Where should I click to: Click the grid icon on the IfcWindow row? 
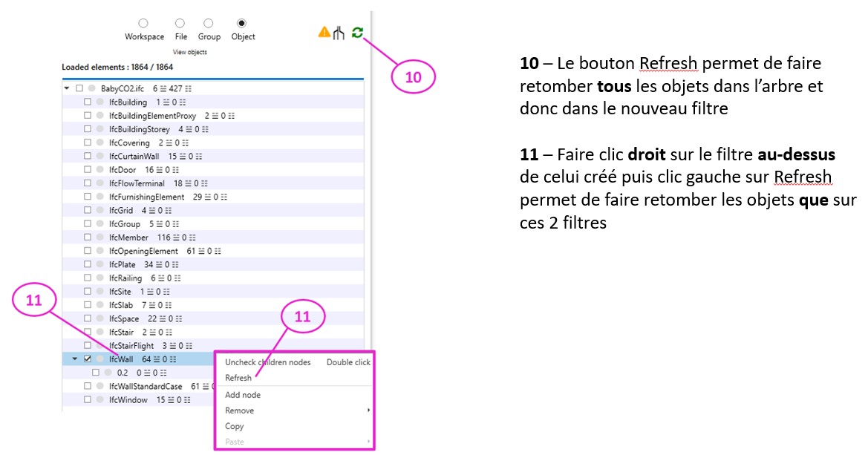point(186,399)
